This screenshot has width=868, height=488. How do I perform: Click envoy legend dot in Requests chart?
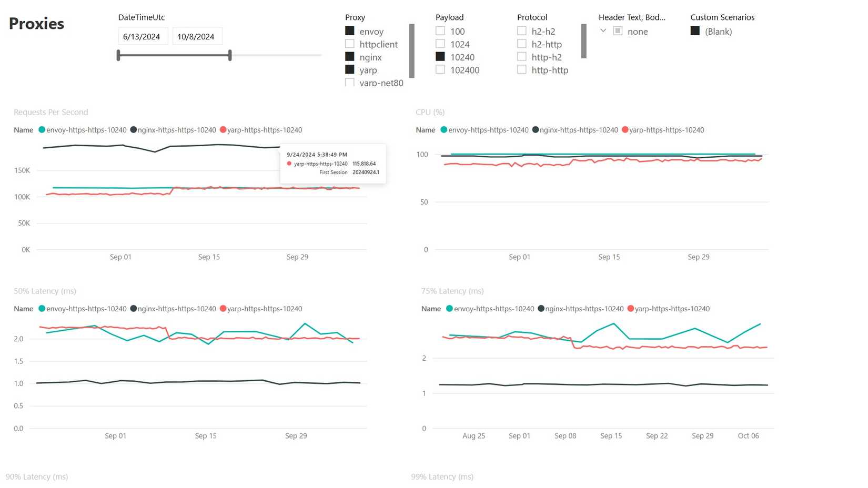click(42, 130)
